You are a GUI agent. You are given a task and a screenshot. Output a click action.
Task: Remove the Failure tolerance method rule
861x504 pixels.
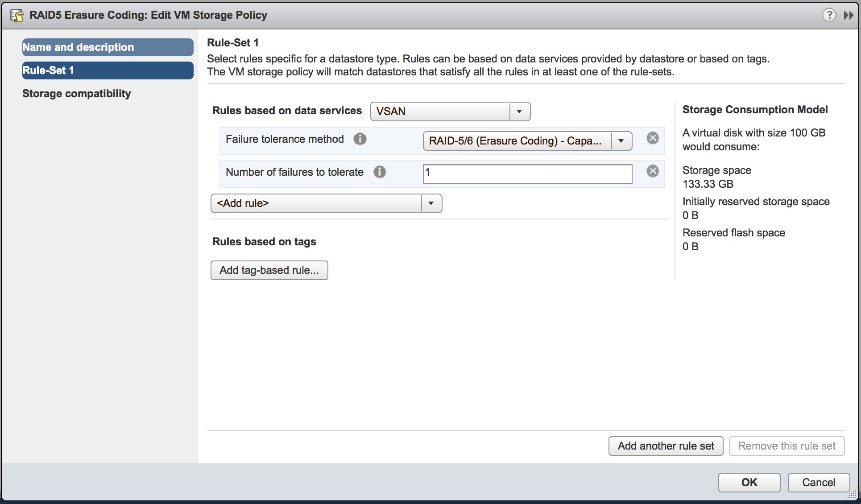point(652,138)
